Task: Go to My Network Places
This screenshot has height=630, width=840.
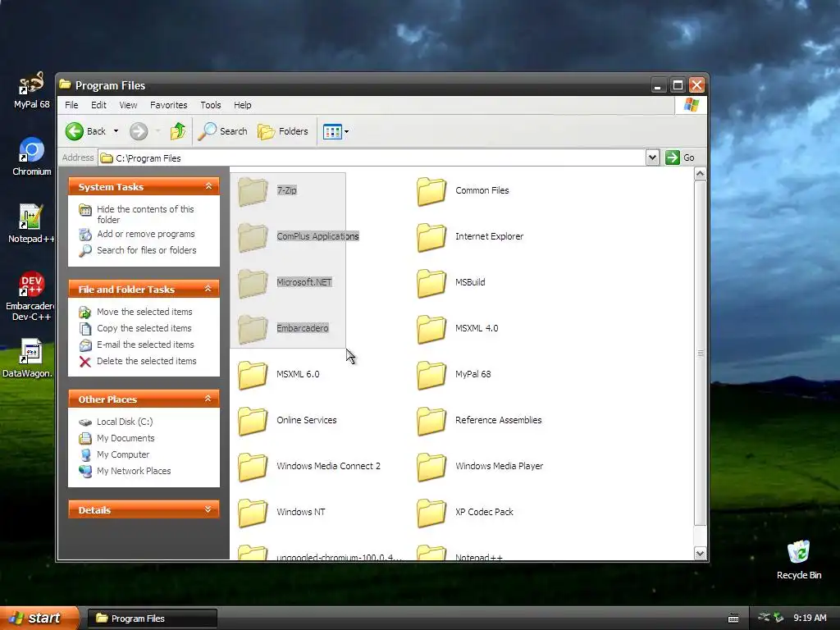Action: point(134,471)
